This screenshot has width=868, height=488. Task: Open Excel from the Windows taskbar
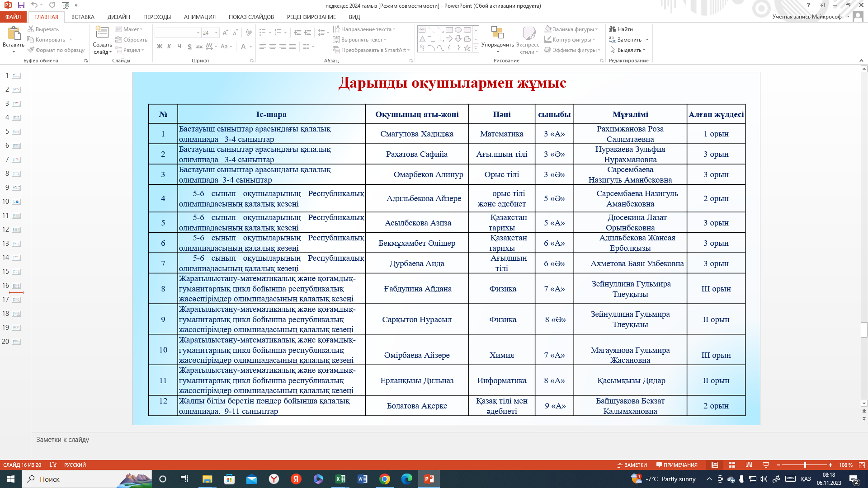pyautogui.click(x=340, y=479)
